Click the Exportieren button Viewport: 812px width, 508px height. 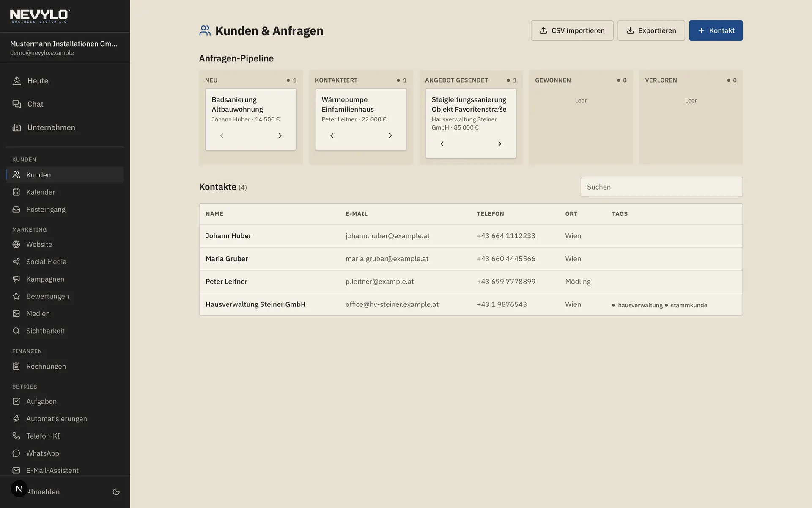click(651, 30)
